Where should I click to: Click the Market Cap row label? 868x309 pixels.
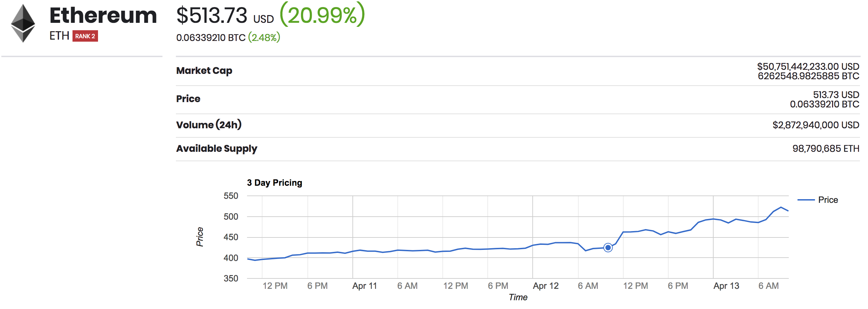[x=204, y=71]
